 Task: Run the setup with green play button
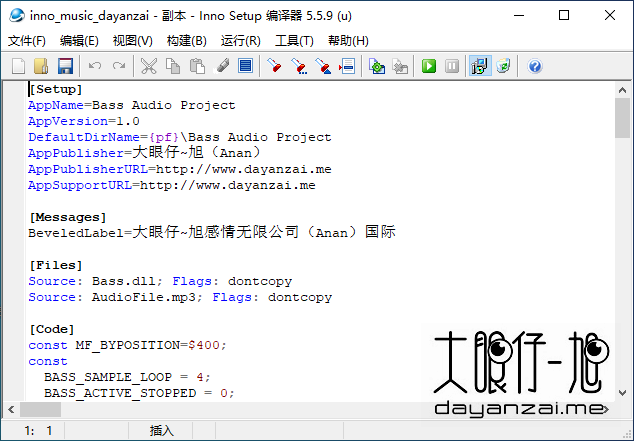(x=429, y=66)
